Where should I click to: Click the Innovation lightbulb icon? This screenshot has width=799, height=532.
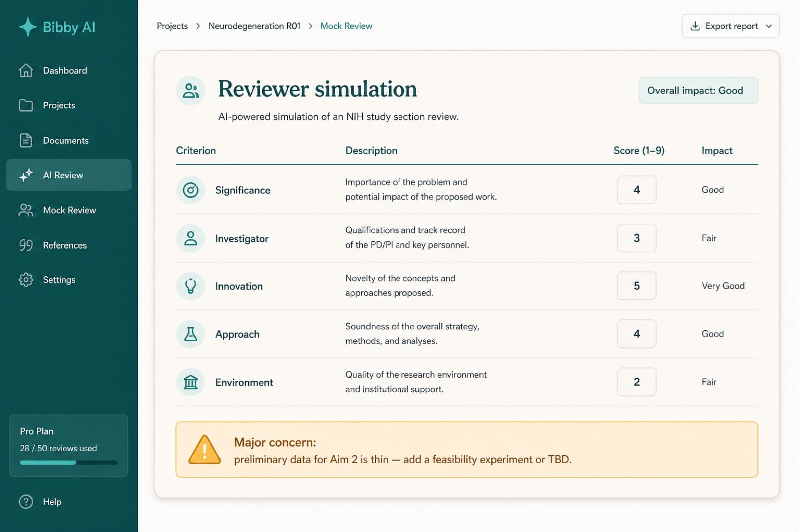pyautogui.click(x=190, y=286)
